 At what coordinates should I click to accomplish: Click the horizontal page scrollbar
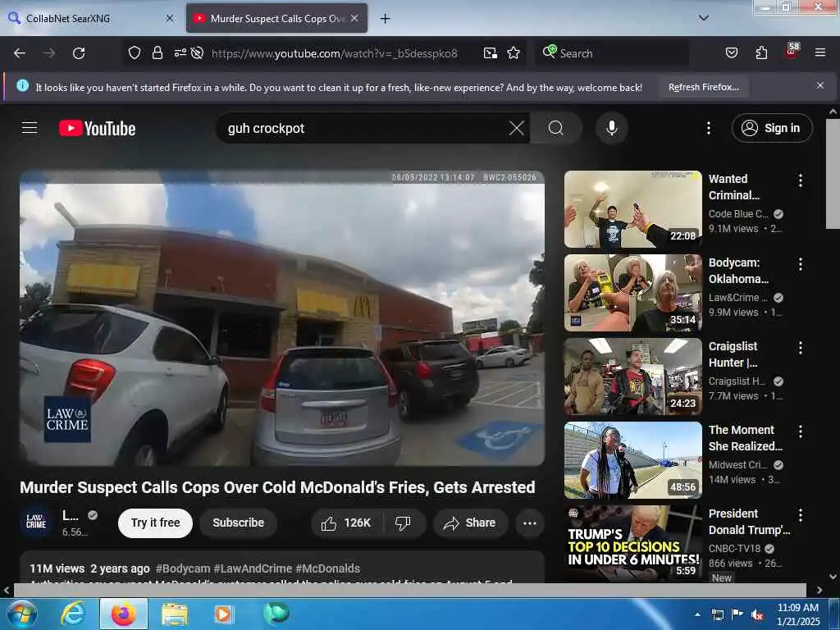[x=410, y=590]
